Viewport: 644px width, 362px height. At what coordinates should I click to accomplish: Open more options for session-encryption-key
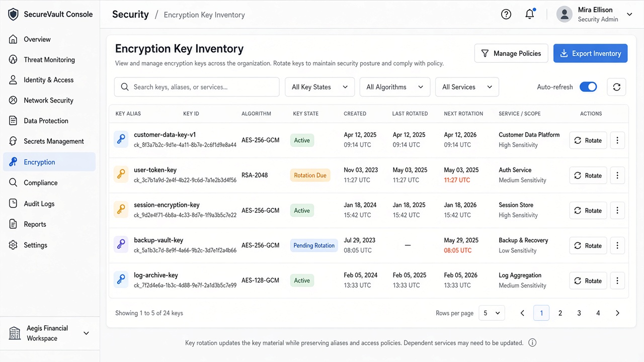tap(617, 211)
